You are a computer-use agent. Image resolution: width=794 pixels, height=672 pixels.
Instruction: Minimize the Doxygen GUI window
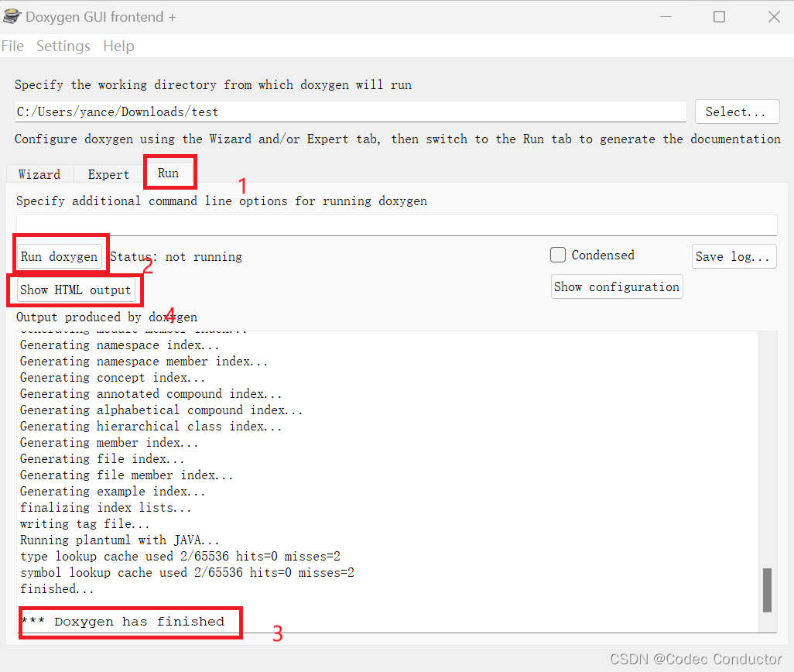point(666,17)
